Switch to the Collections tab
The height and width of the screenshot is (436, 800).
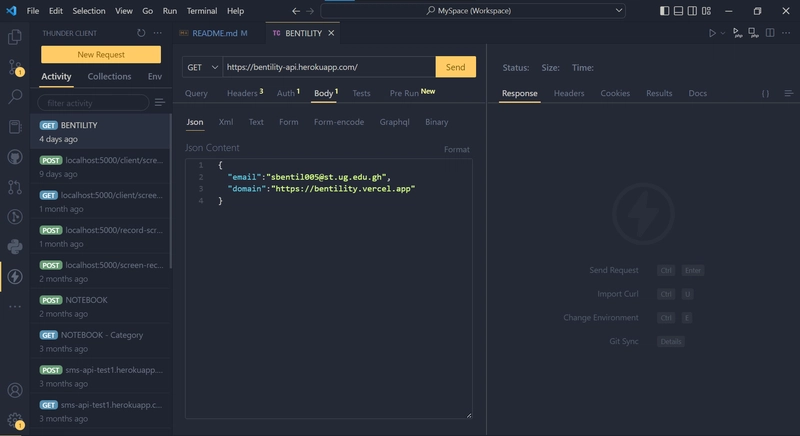109,76
